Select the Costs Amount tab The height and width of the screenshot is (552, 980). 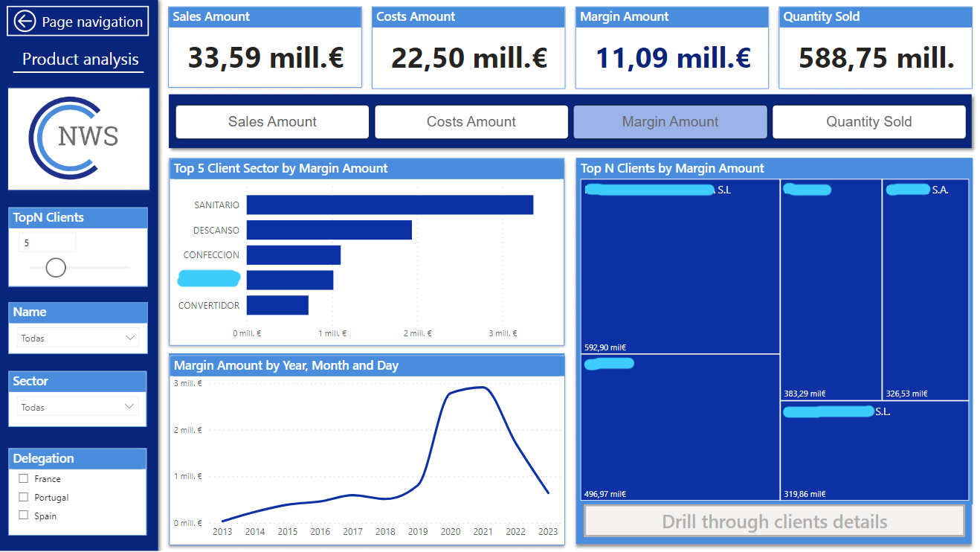(x=471, y=122)
